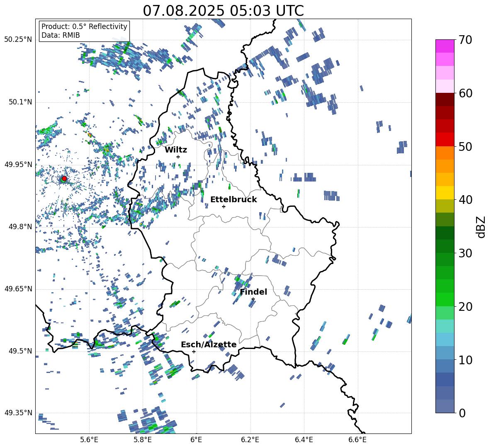This screenshot has width=491, height=448.
Task: Click the yellow colorbar segment above 40
Action: [x=445, y=193]
